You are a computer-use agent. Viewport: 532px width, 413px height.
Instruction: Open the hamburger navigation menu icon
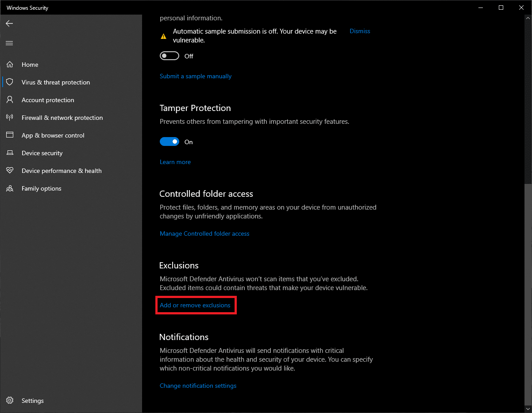[9, 43]
